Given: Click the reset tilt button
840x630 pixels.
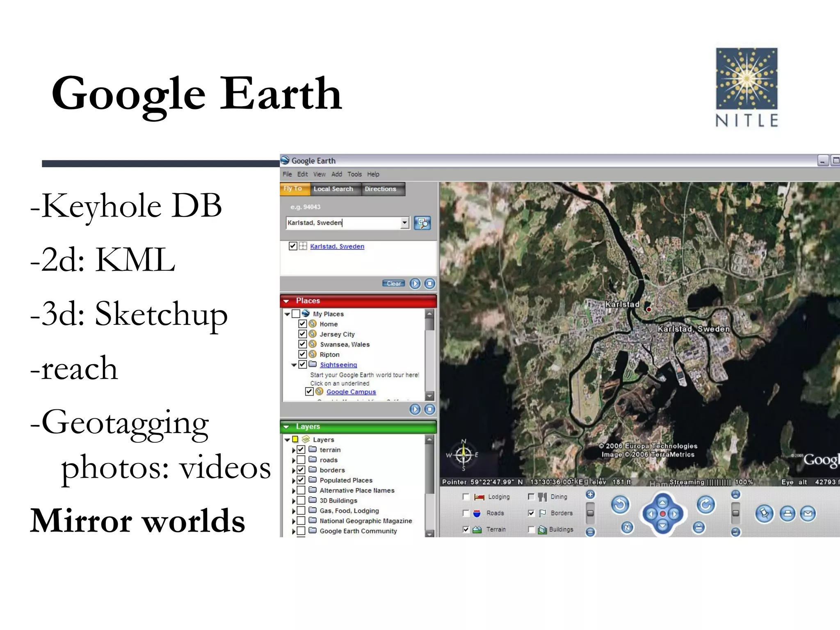Looking at the screenshot, I should tap(699, 527).
